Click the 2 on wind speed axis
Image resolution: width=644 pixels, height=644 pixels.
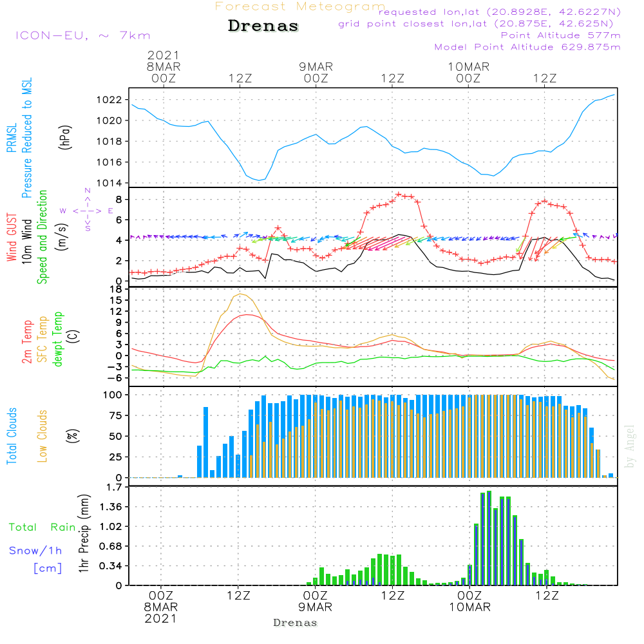click(x=119, y=261)
